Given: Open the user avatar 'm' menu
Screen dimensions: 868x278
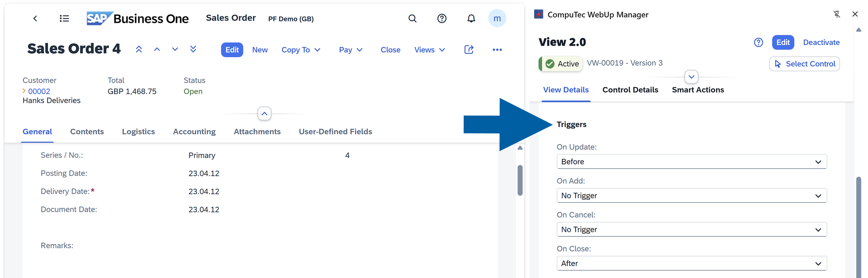Looking at the screenshot, I should (x=497, y=18).
